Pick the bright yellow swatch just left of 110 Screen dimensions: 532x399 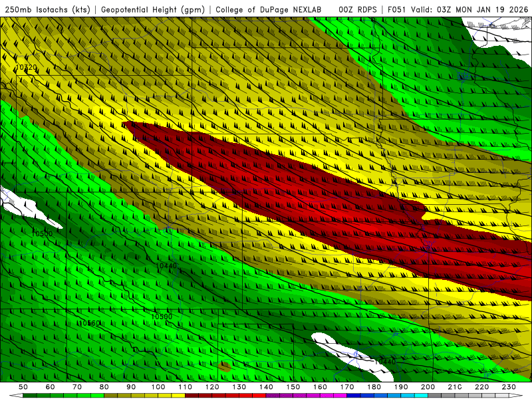[x=178, y=396]
